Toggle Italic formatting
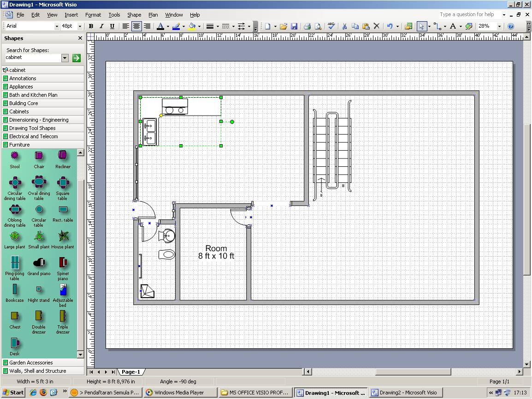 tap(101, 26)
